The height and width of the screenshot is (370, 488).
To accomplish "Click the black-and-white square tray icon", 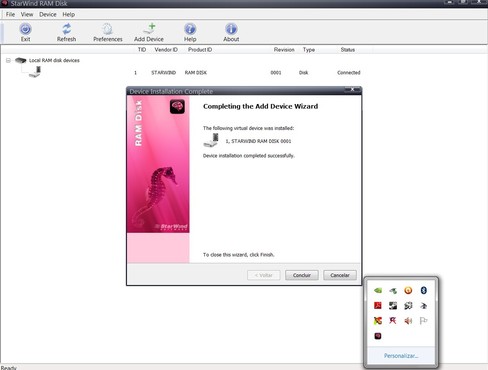I will coord(393,305).
